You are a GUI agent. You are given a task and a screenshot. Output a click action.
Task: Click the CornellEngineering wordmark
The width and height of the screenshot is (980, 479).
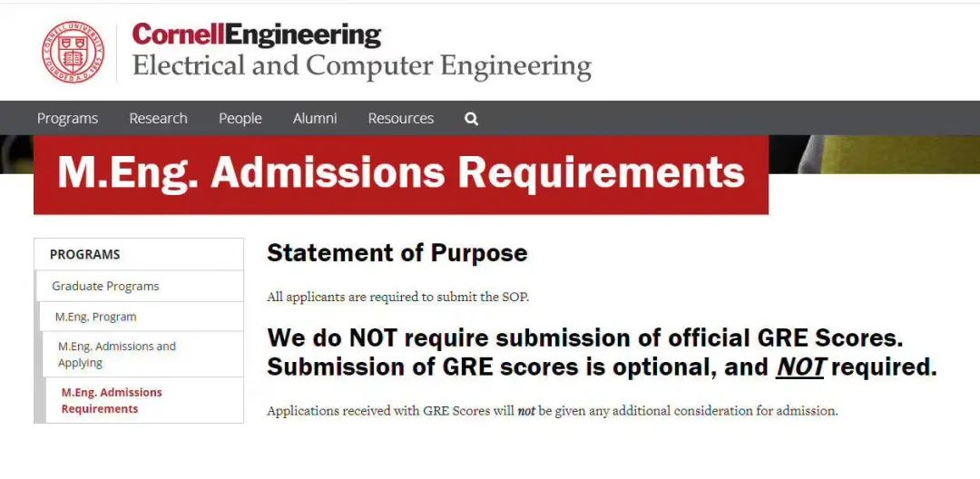257,35
